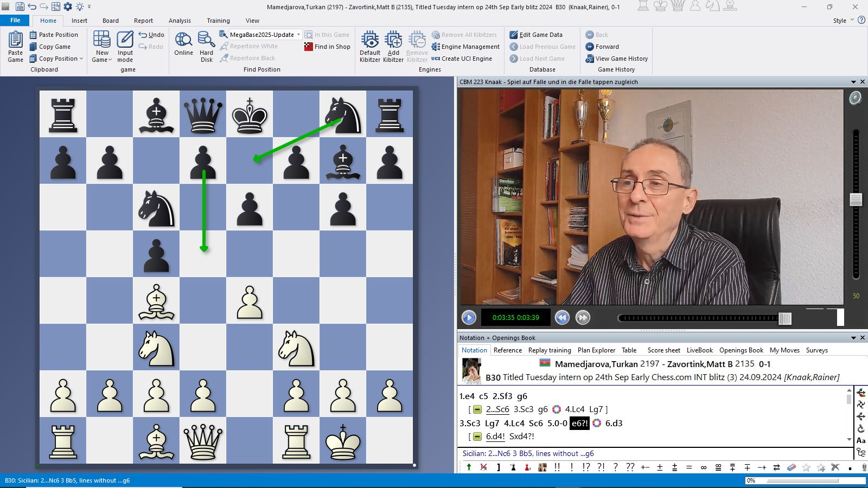Switch to the Analysis ribbon tab
This screenshot has height=488, width=868.
180,21
